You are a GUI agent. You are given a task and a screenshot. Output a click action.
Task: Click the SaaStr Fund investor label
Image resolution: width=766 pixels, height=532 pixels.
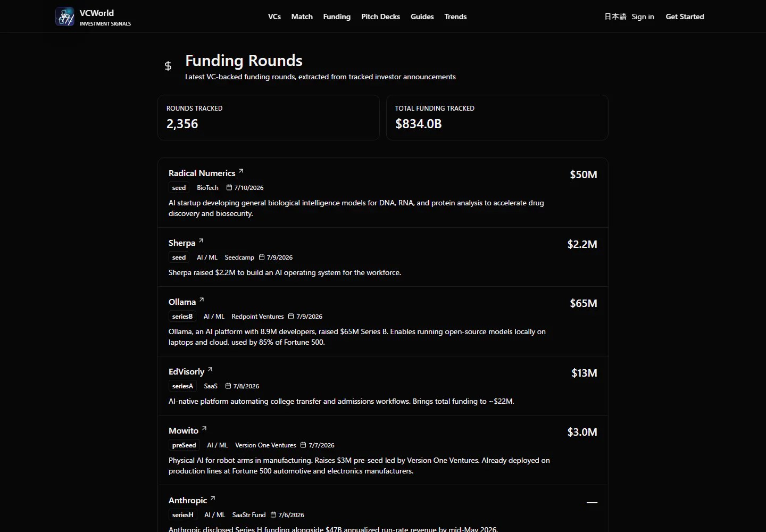[x=249, y=515]
